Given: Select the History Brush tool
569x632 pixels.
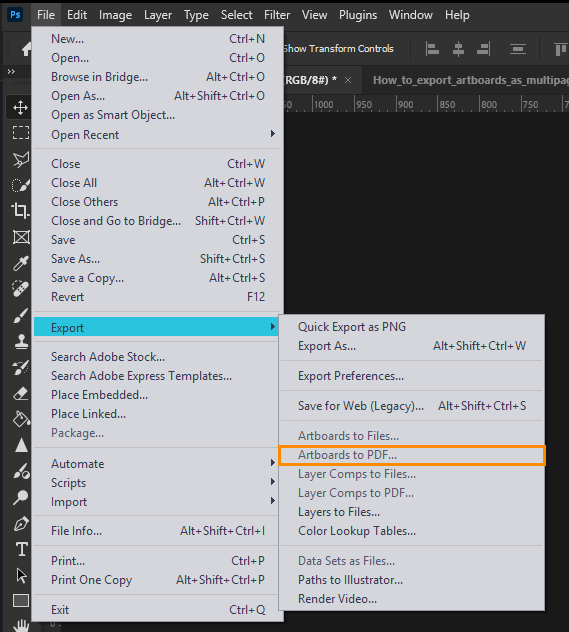Looking at the screenshot, I should point(21,368).
